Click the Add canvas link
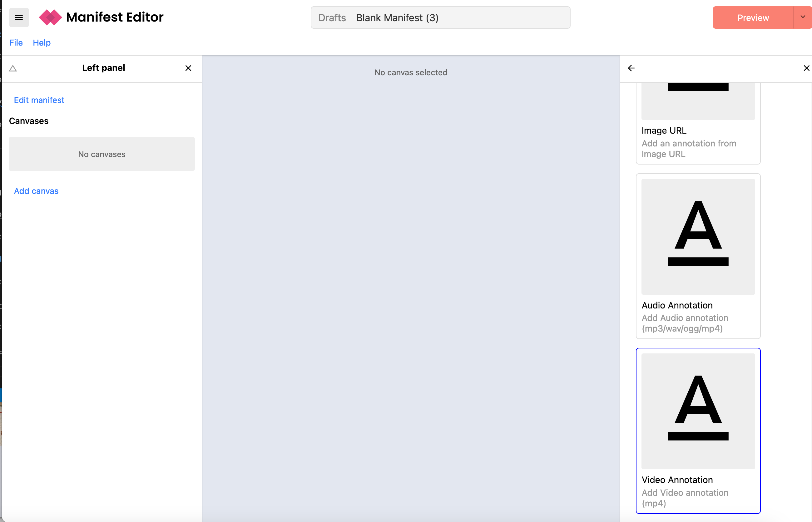The image size is (812, 522). pyautogui.click(x=36, y=190)
